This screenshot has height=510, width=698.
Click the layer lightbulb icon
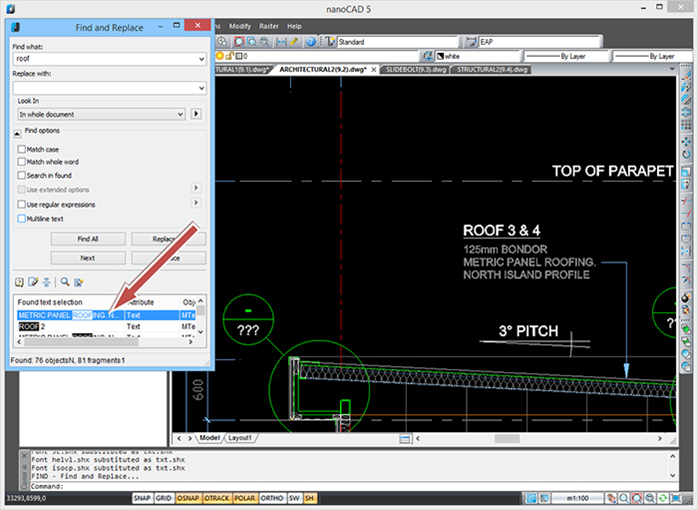[222, 57]
